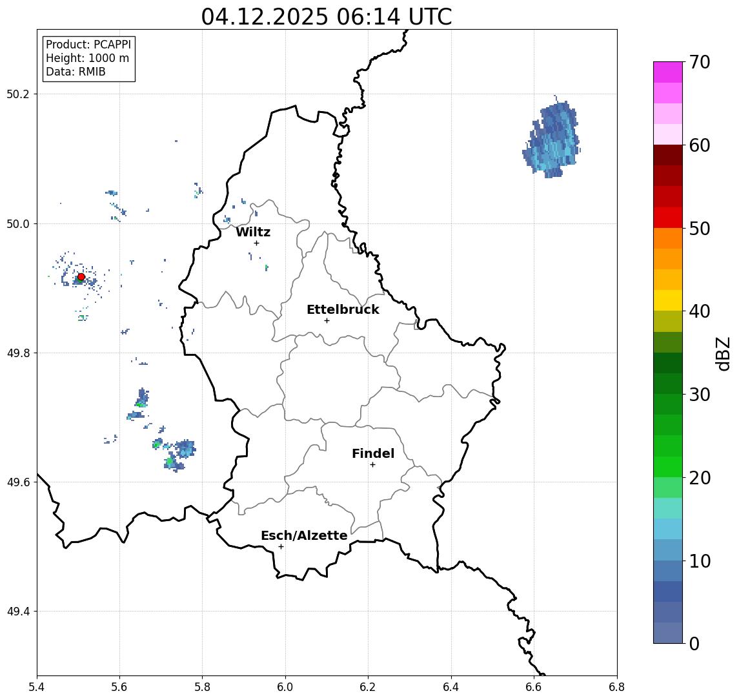The image size is (739, 700).
Task: Click the bright green colorbar segment just above 20
Action: coord(668,466)
